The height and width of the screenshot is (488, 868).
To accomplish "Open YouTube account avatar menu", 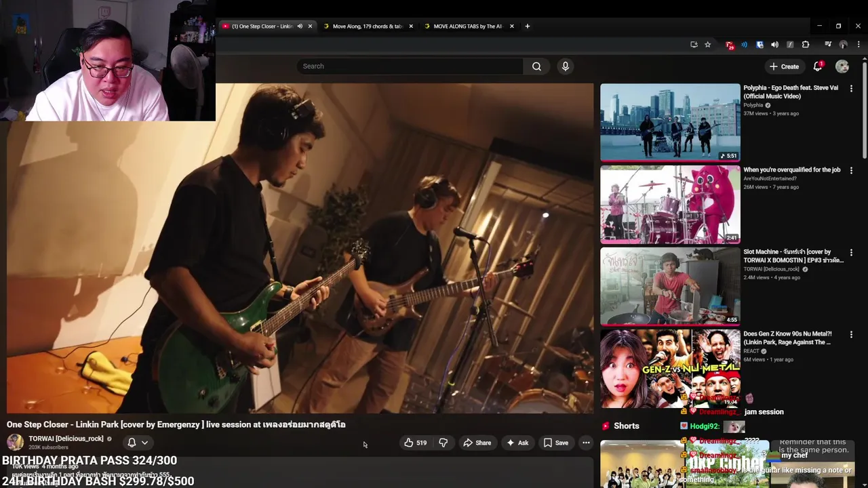I will (842, 66).
